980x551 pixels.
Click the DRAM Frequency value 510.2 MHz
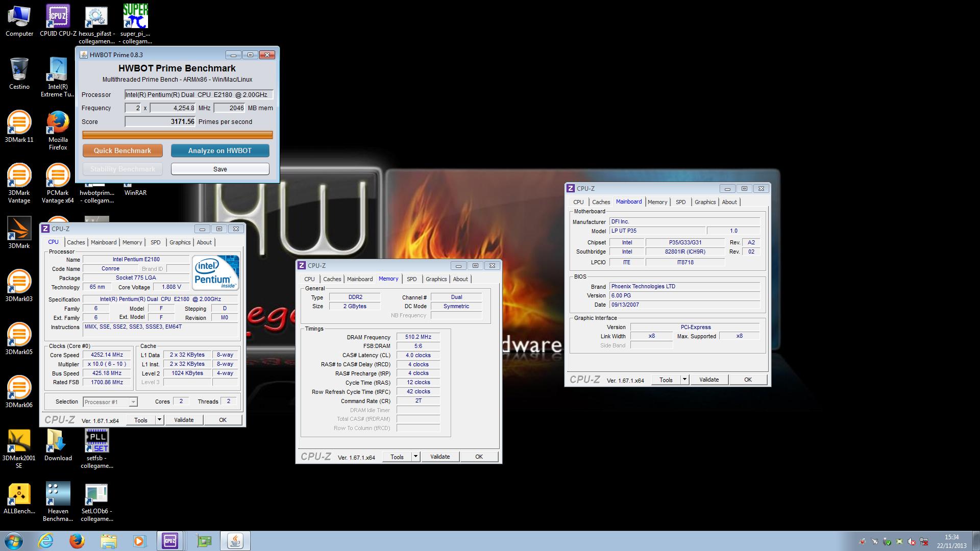point(418,337)
